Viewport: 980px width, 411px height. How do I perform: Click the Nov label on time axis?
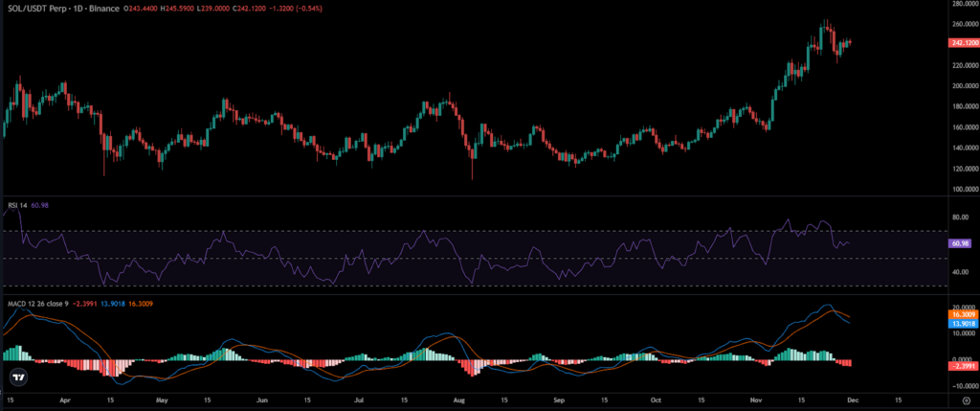[756, 399]
